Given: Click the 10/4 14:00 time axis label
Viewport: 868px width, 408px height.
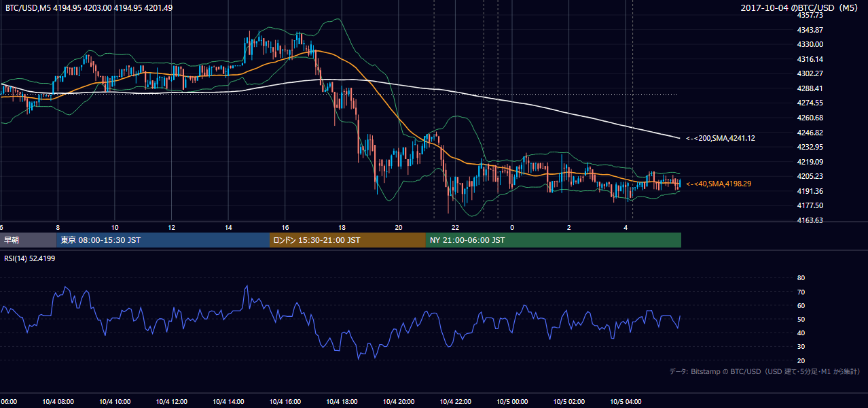Looking at the screenshot, I should click(x=228, y=401).
